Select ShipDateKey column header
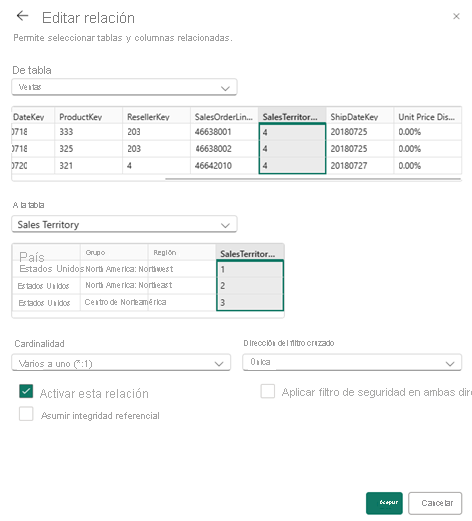The height and width of the screenshot is (521, 472). click(x=360, y=116)
